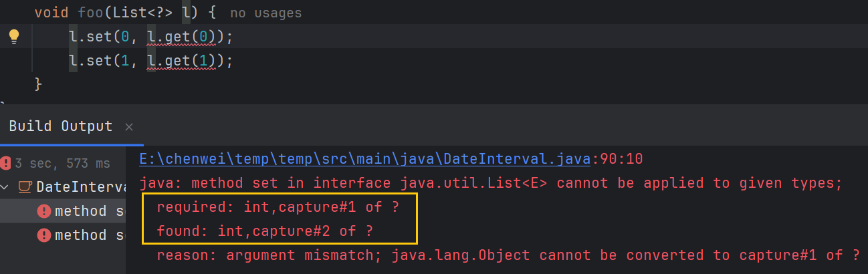The image size is (868, 274).
Task: Close the Build Output tab
Action: [129, 126]
